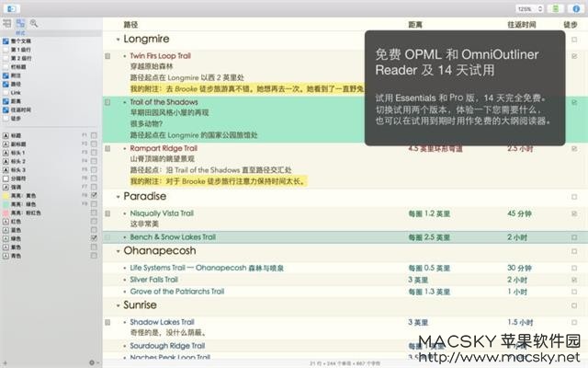Click the 每圈 1.3 英里 distance cell
588x368 pixels.
click(x=429, y=292)
